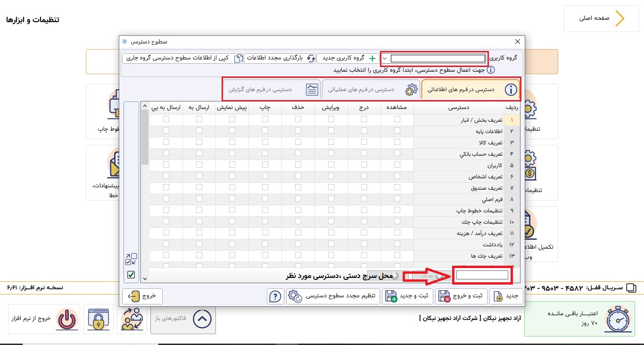
Task: Check مشاهده for تعریف صندوق row
Action: pyautogui.click(x=397, y=187)
